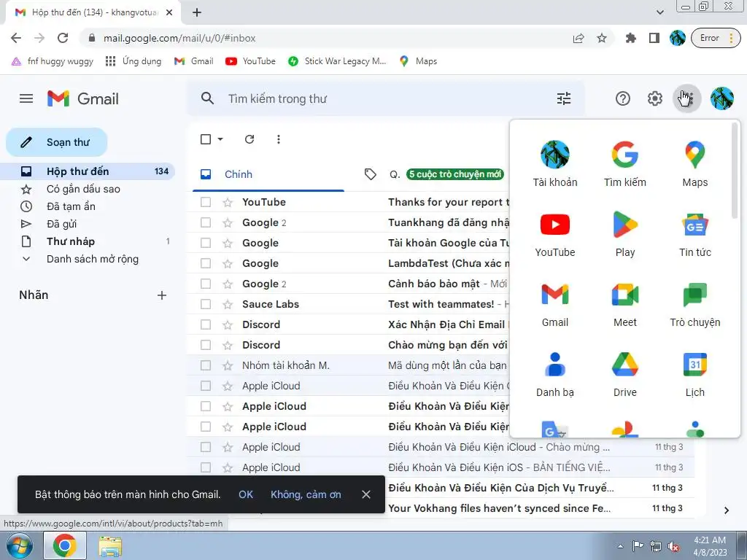Show hidden system tray icons arrow

tap(620, 546)
